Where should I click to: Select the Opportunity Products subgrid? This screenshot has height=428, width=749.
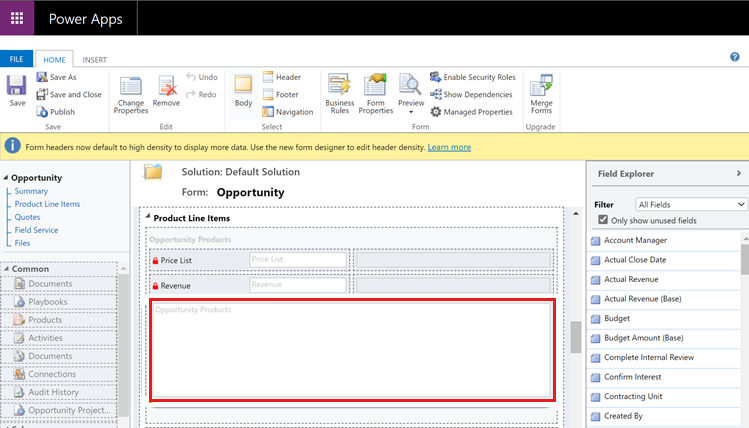click(352, 350)
